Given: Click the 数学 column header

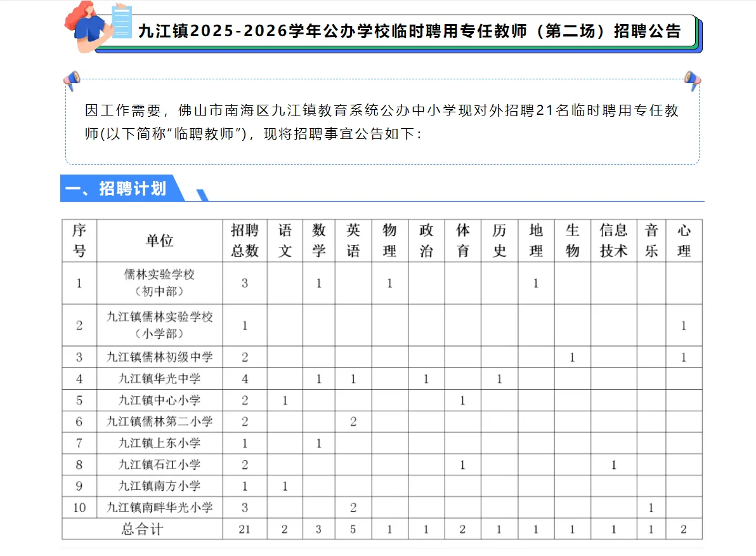Looking at the screenshot, I should tap(318, 241).
